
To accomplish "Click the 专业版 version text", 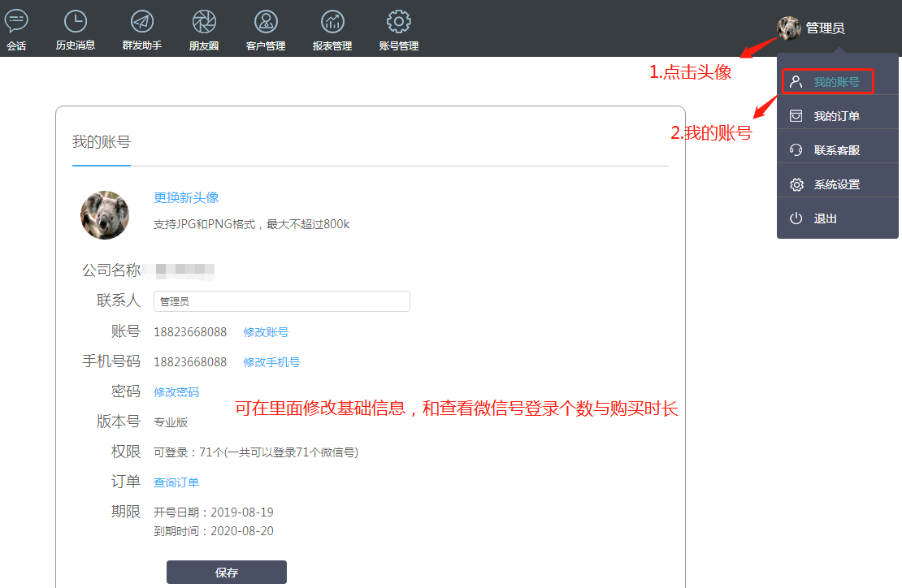I will point(171,422).
